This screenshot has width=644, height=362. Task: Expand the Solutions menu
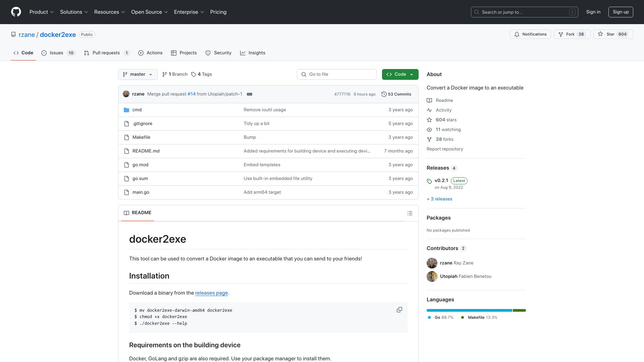(x=74, y=12)
